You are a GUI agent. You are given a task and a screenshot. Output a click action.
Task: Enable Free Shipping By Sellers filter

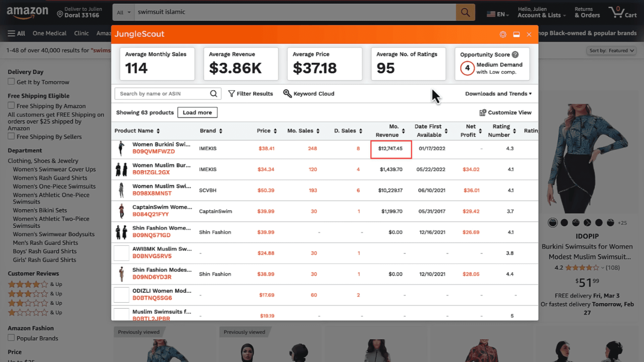point(11,136)
